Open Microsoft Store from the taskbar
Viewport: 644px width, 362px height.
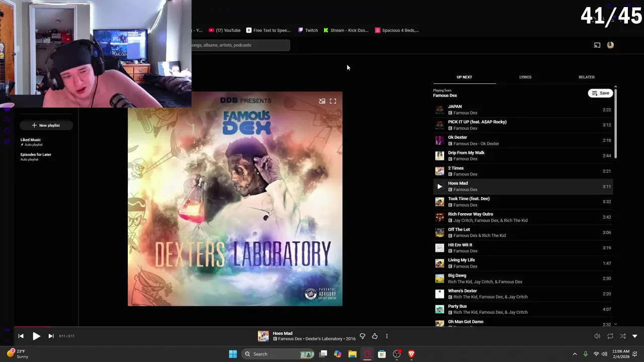tap(382, 354)
